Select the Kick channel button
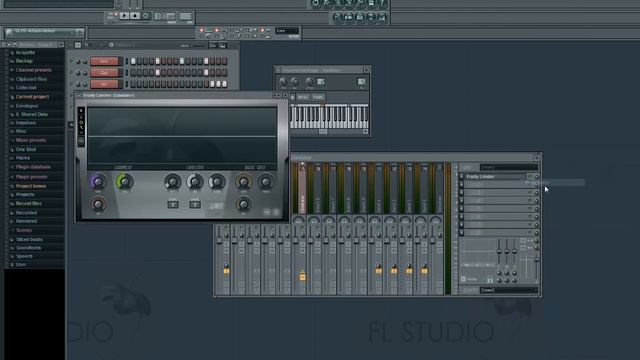This screenshot has width=640, height=360. pos(104,61)
